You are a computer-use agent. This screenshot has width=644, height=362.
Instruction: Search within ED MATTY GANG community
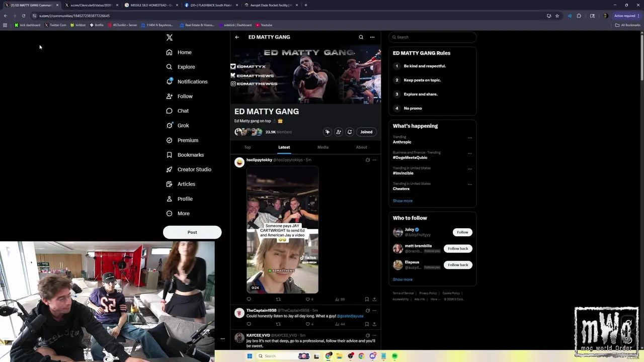(x=361, y=37)
